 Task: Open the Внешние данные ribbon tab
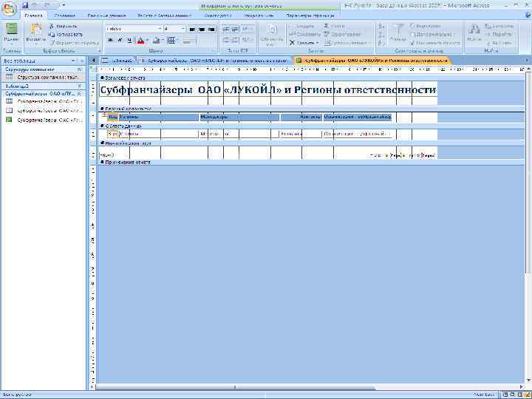pos(106,16)
